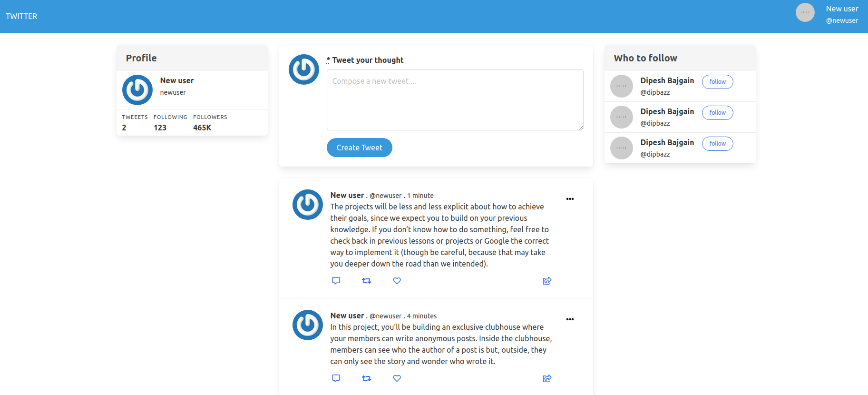Open more options on 4 minutes tweet
The width and height of the screenshot is (868, 395).
tap(570, 319)
